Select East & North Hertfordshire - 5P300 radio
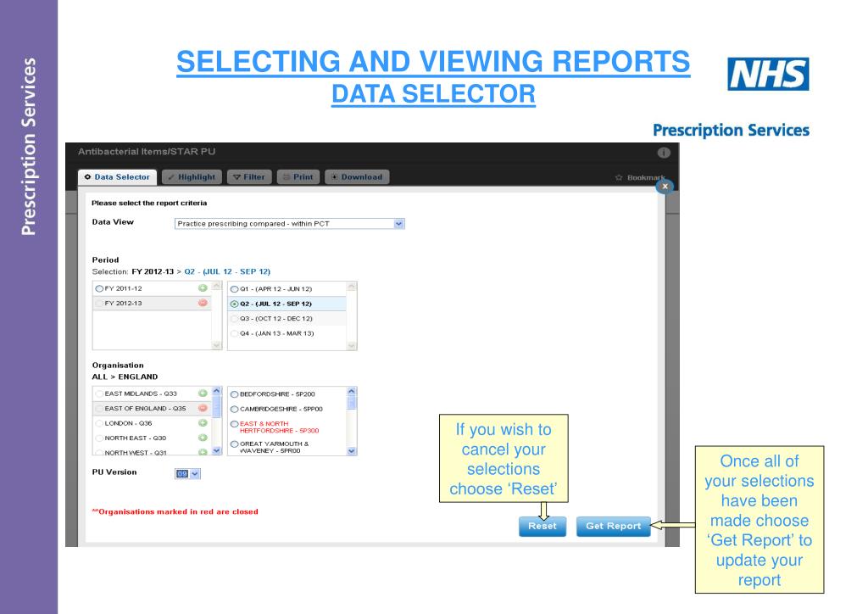 pyautogui.click(x=234, y=424)
